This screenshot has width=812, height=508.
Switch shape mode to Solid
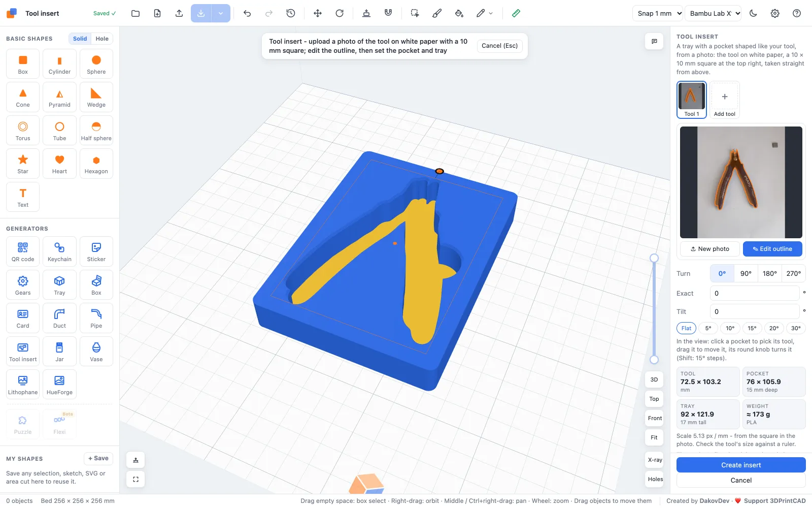(x=80, y=39)
